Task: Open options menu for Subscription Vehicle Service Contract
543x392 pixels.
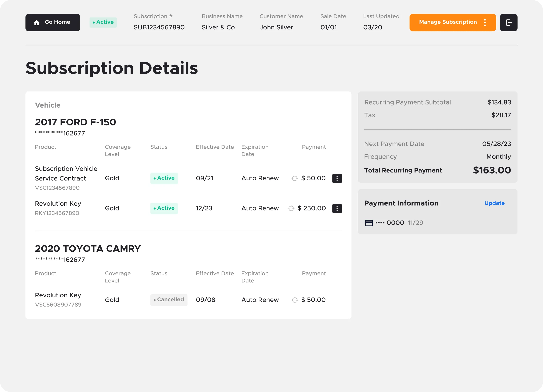Action: click(x=337, y=178)
